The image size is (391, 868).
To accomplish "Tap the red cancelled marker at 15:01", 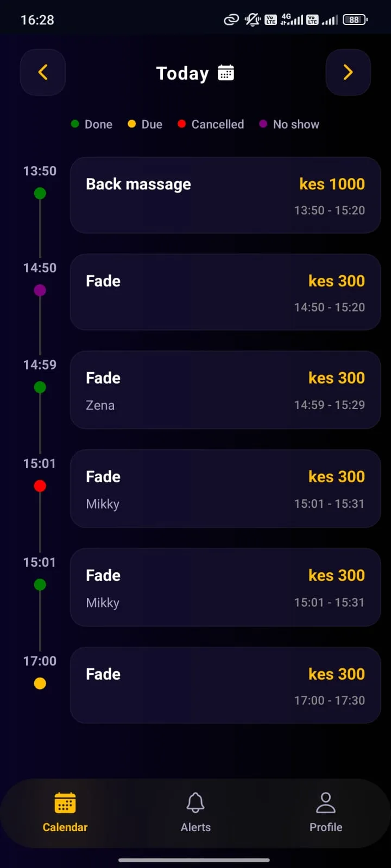I will [40, 486].
